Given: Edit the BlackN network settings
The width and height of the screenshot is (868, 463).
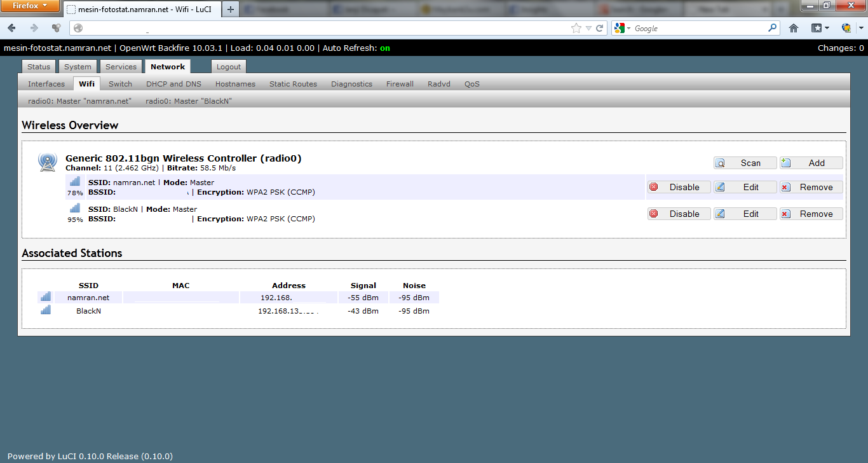Looking at the screenshot, I should point(745,214).
